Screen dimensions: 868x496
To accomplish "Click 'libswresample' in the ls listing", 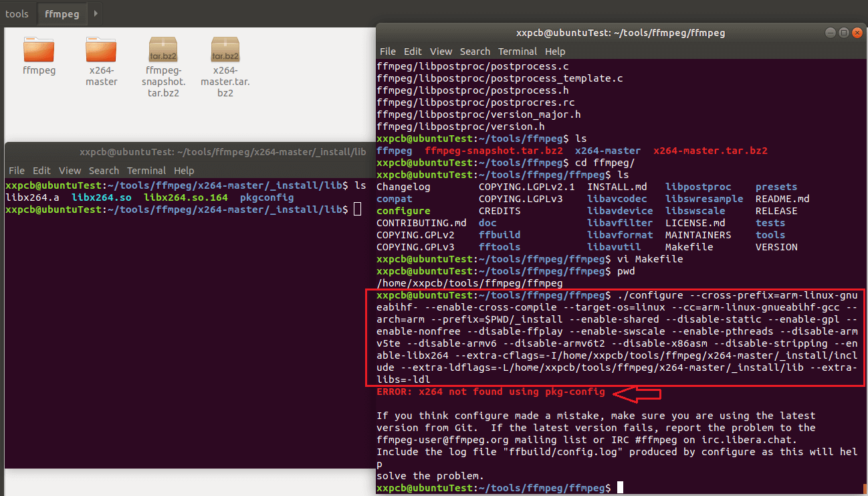I will 704,199.
